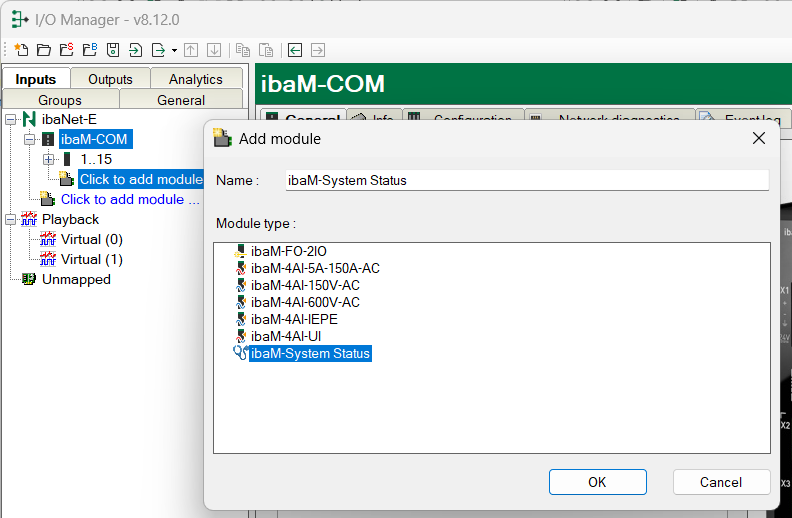
Task: Select ibaM-4AI-IEPE module type
Action: 294,319
